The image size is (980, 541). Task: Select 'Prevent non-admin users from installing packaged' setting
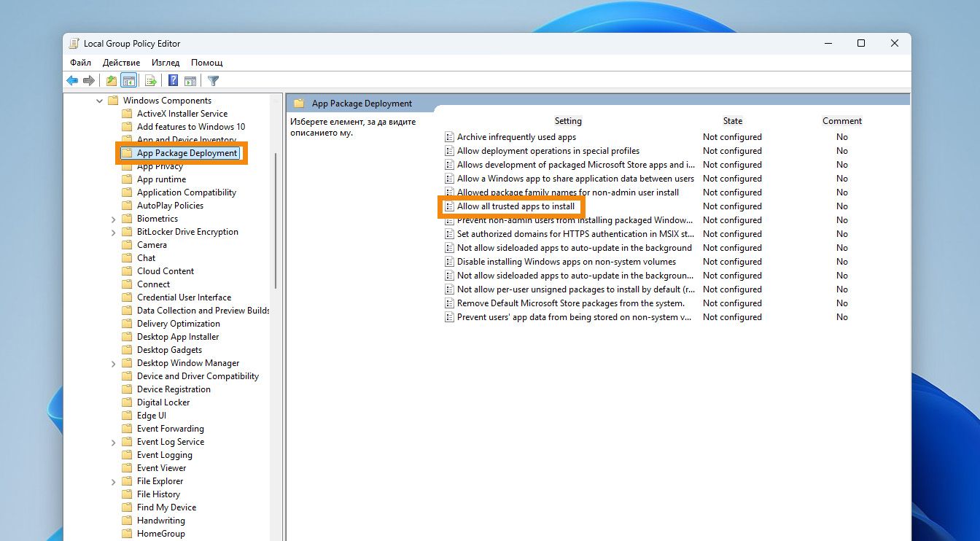(x=575, y=220)
